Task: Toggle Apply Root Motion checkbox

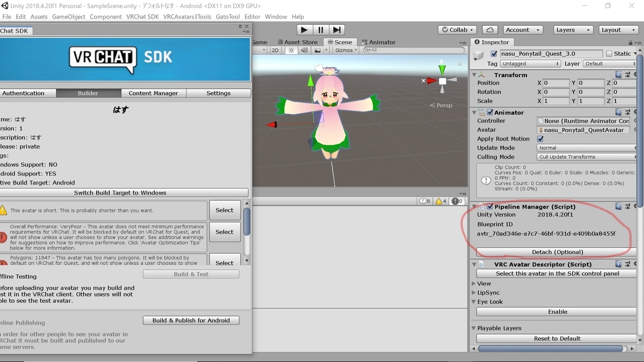Action: coord(540,139)
